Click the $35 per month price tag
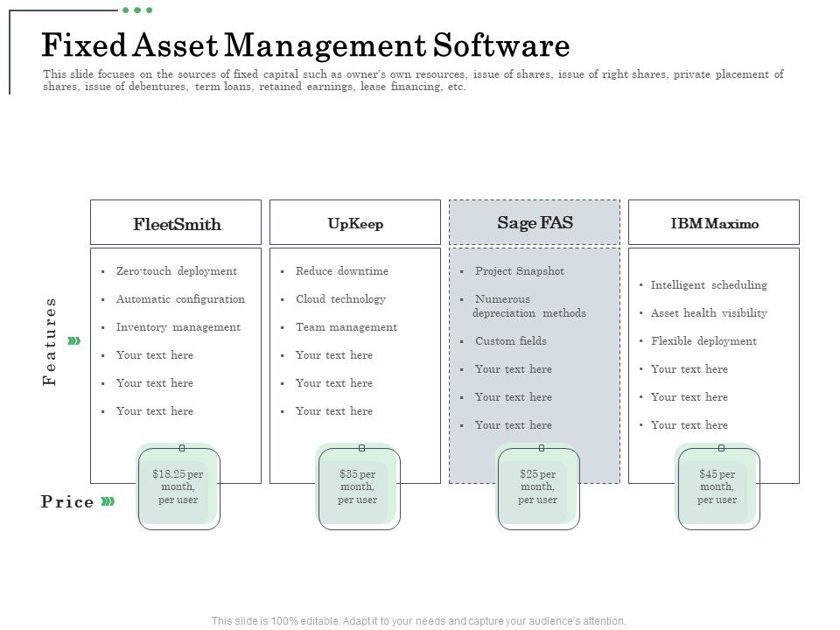Screen dimensions: 840x630 point(359,487)
